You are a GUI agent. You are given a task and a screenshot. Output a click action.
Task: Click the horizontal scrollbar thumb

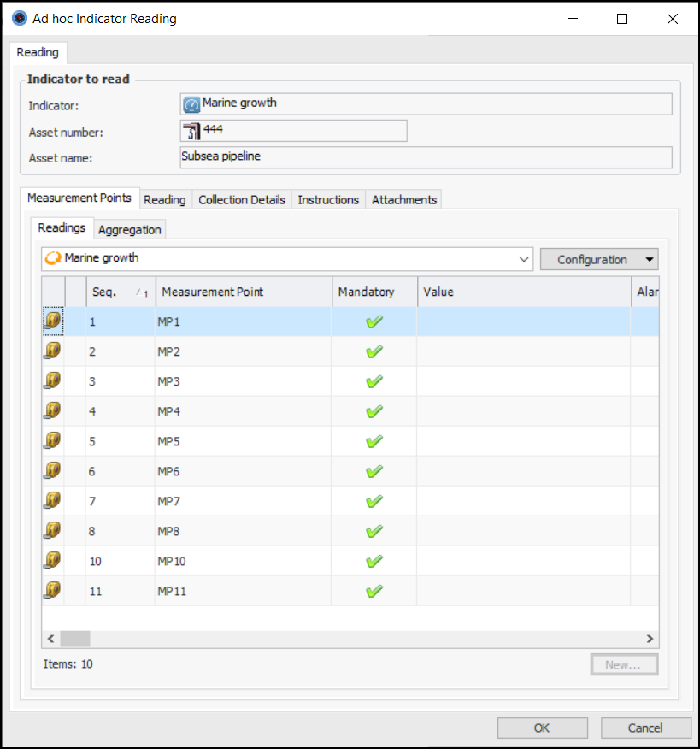tap(74, 639)
